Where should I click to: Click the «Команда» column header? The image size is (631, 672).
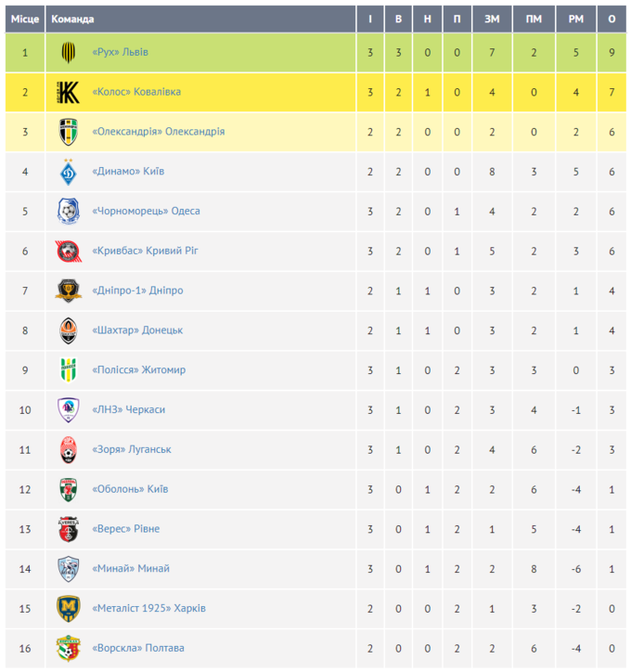pos(72,19)
